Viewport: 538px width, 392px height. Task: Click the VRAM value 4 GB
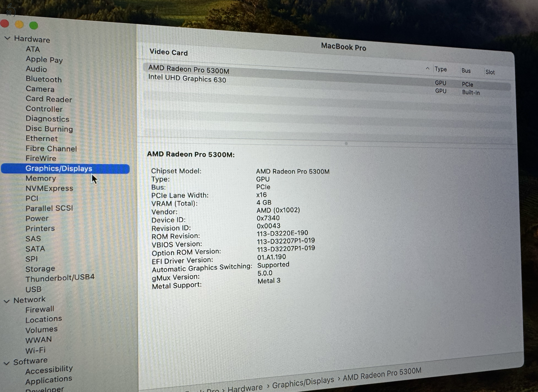(264, 202)
